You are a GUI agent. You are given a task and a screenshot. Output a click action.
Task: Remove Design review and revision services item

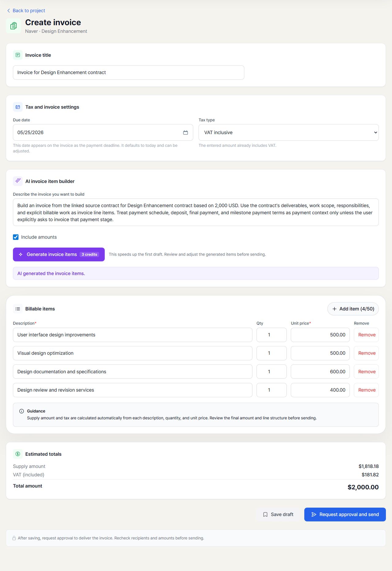pyautogui.click(x=367, y=390)
